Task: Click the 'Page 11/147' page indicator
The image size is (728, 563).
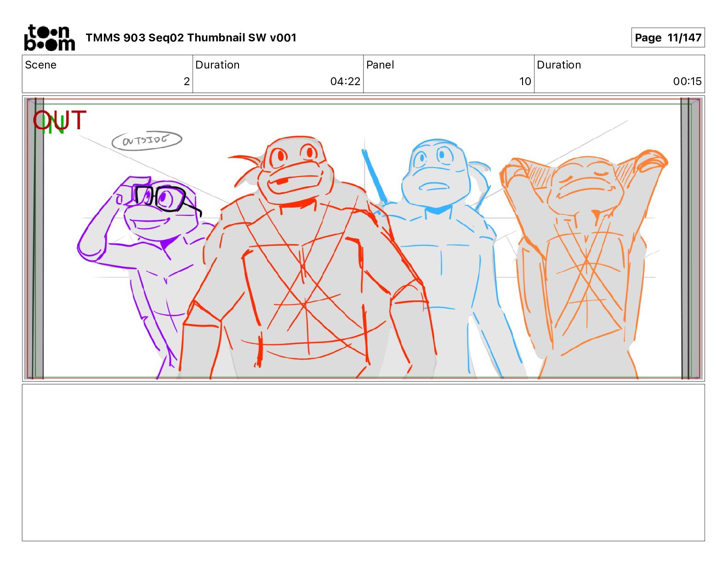Action: click(668, 38)
